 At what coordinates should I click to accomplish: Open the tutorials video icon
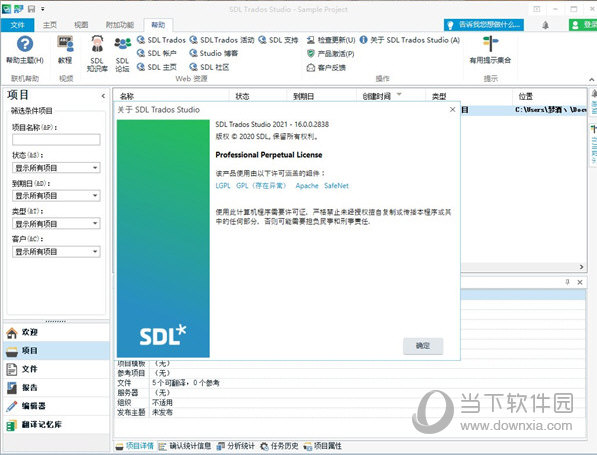[65, 50]
